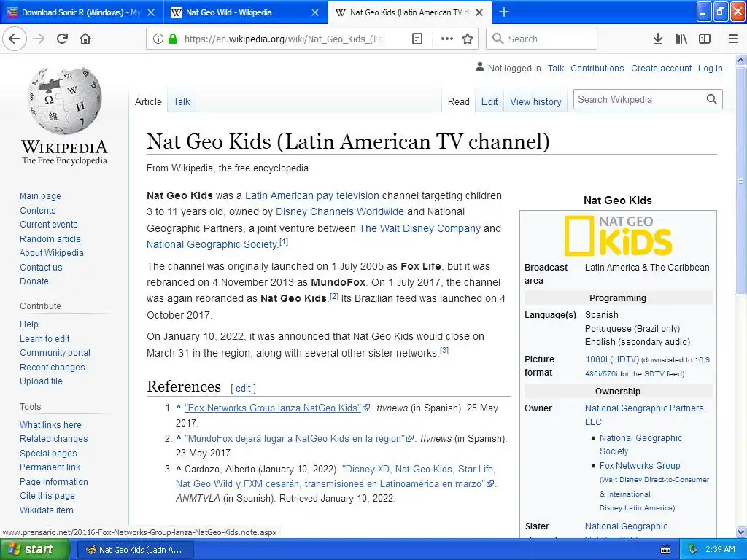
Task: Click the Article tab
Action: point(148,101)
